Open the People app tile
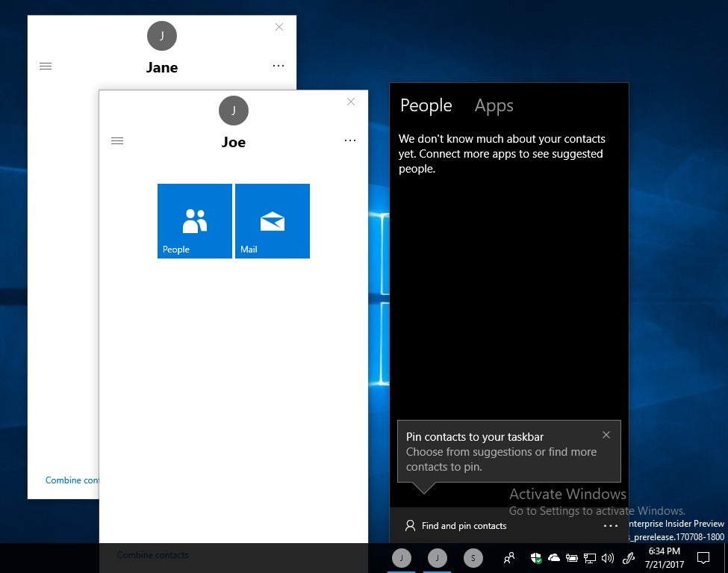Image resolution: width=728 pixels, height=573 pixels. tap(195, 220)
